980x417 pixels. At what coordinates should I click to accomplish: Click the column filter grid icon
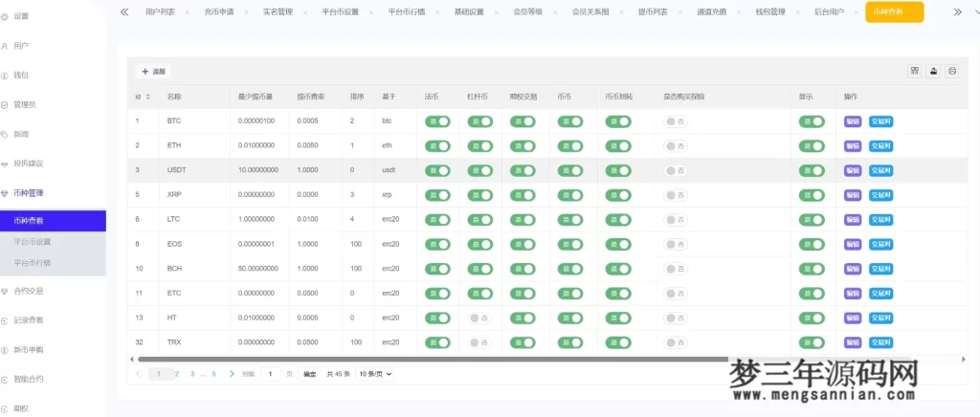[x=915, y=71]
